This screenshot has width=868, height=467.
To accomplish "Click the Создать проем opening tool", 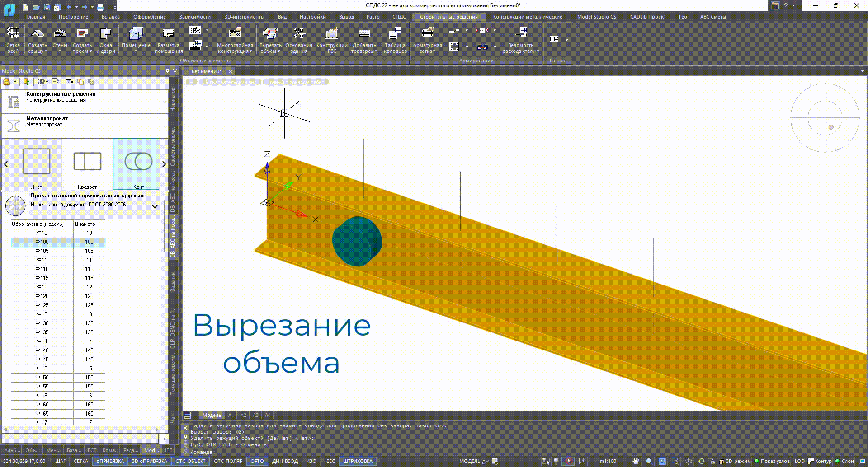I will tap(82, 40).
